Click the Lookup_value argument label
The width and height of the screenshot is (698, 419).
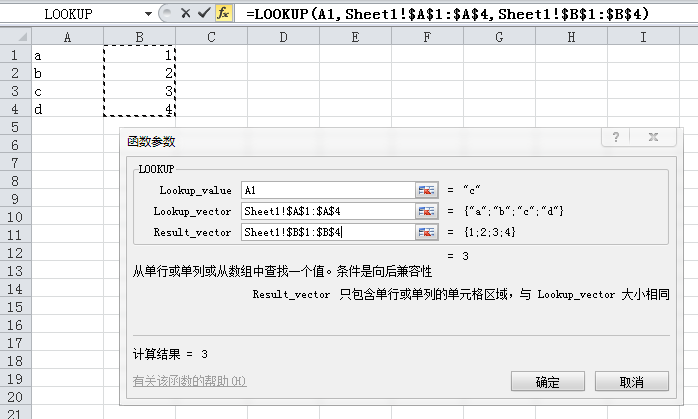pyautogui.click(x=195, y=191)
